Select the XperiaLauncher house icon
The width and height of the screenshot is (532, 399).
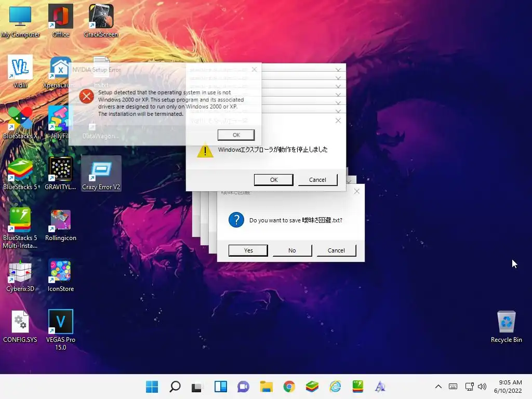[60, 68]
